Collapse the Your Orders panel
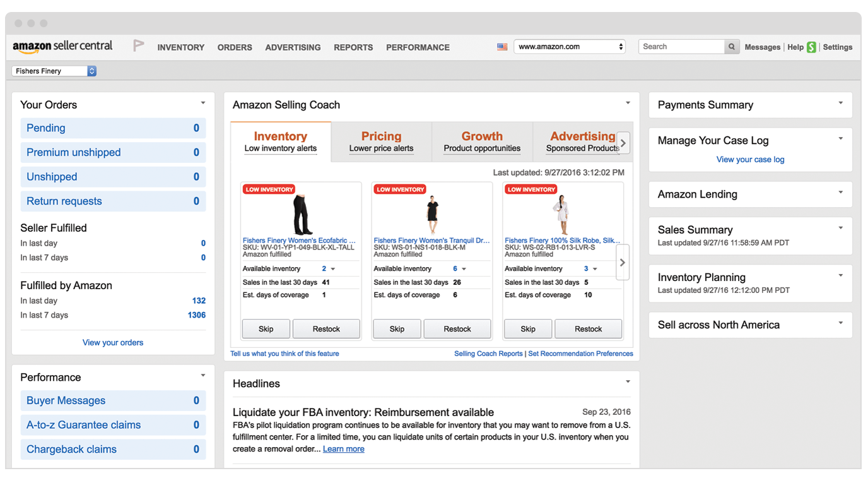The image size is (868, 490). click(x=203, y=103)
